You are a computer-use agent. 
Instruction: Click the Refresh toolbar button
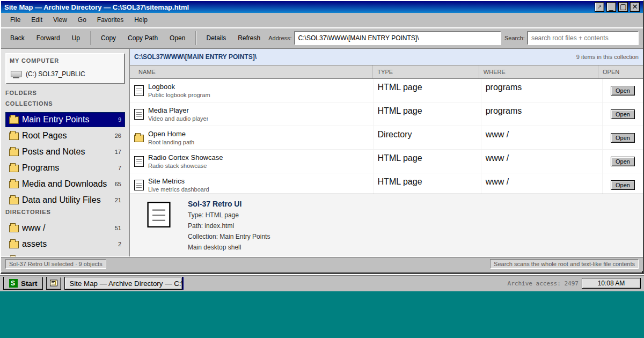[x=249, y=38]
